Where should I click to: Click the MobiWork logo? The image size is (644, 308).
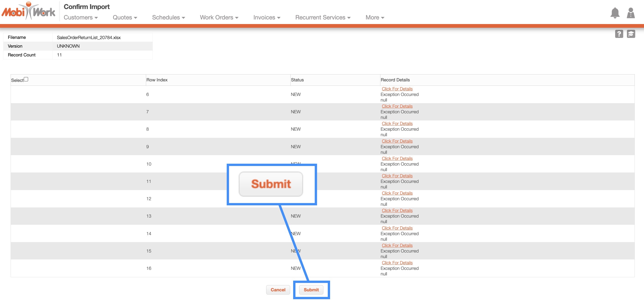pyautogui.click(x=28, y=11)
